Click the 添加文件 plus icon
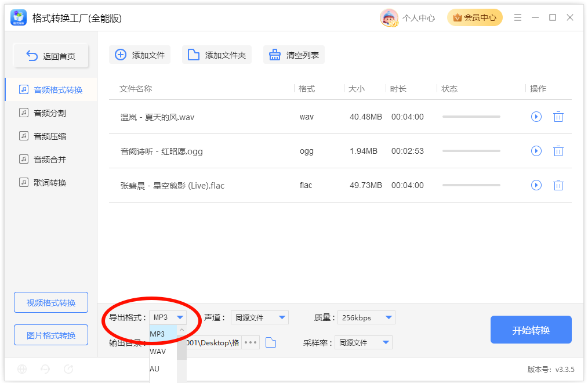 coord(121,55)
